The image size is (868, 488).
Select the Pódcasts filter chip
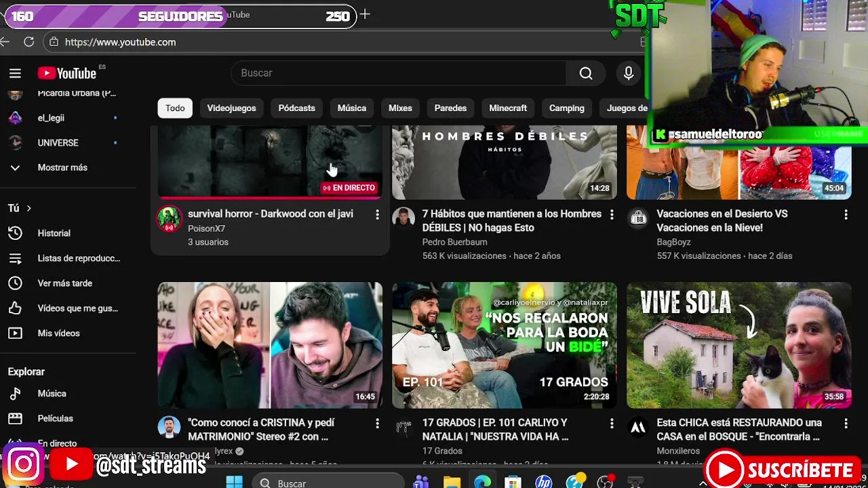[x=297, y=108]
